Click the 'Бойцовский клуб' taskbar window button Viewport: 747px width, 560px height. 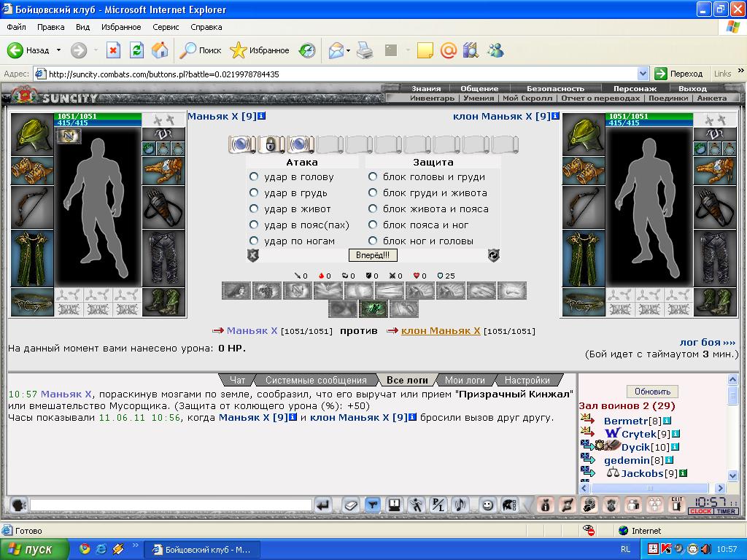click(201, 550)
